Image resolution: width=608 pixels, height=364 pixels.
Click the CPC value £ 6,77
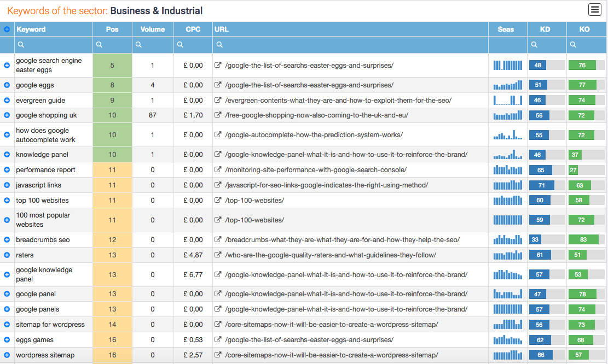pos(193,274)
